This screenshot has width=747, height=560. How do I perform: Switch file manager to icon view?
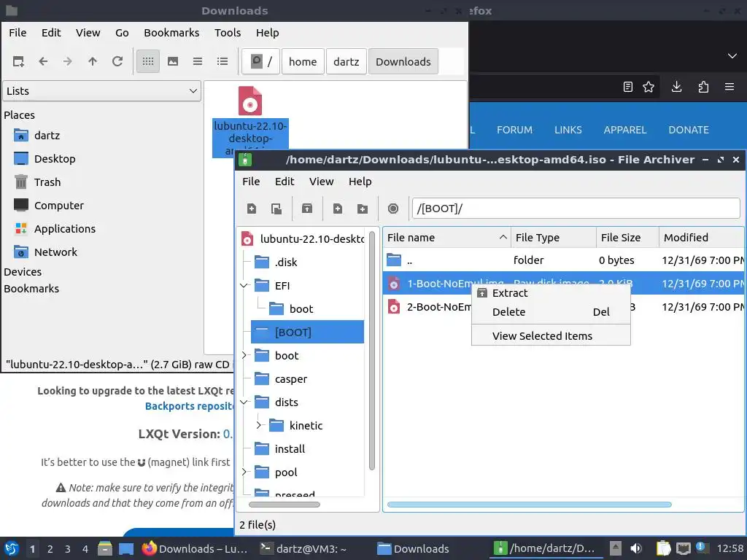148,61
